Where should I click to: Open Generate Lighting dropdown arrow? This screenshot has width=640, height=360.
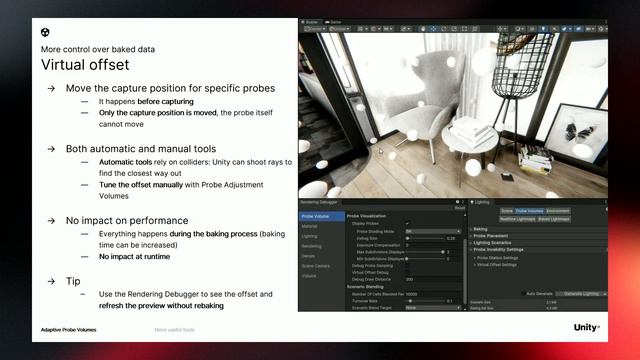[x=604, y=293]
